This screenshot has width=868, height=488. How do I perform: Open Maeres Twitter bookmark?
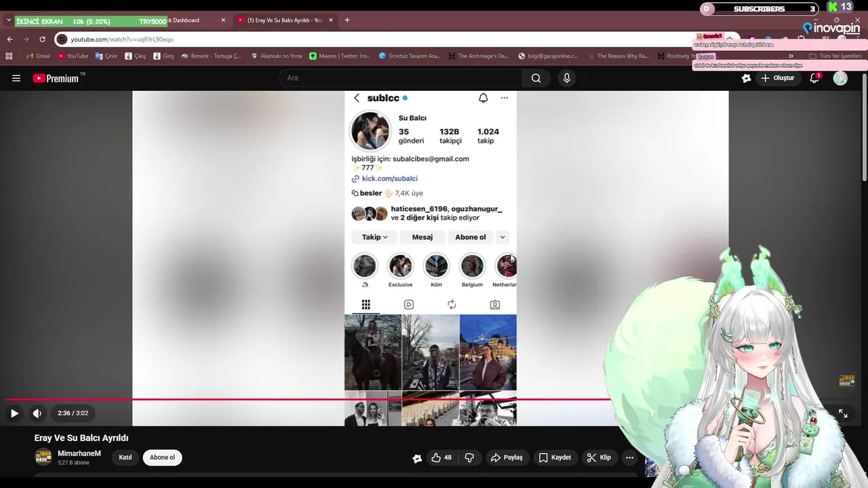(x=340, y=56)
